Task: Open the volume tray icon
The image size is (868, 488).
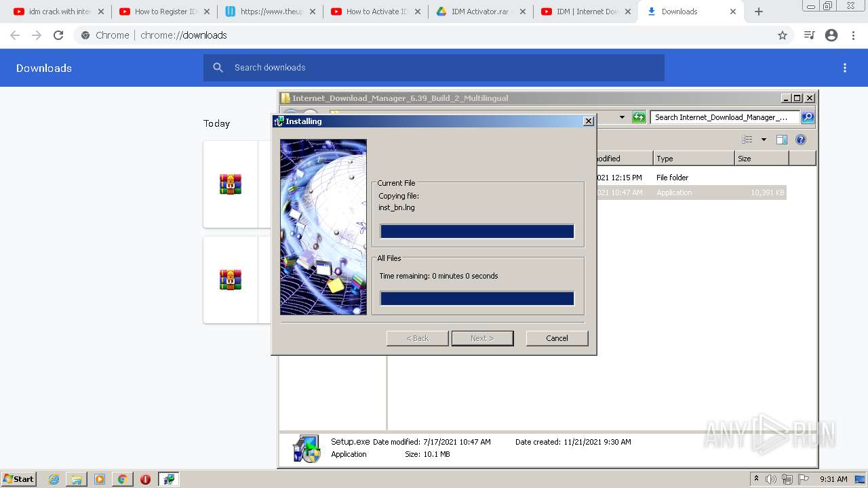Action: click(x=771, y=479)
